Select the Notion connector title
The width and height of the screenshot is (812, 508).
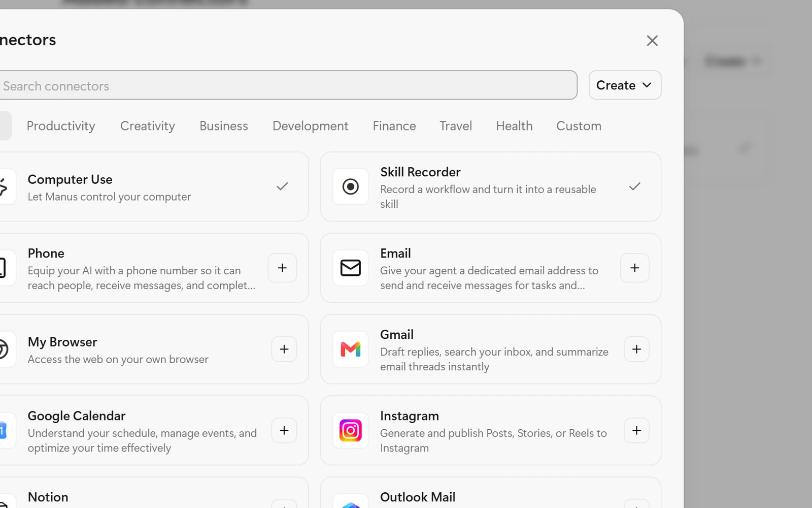coord(48,497)
